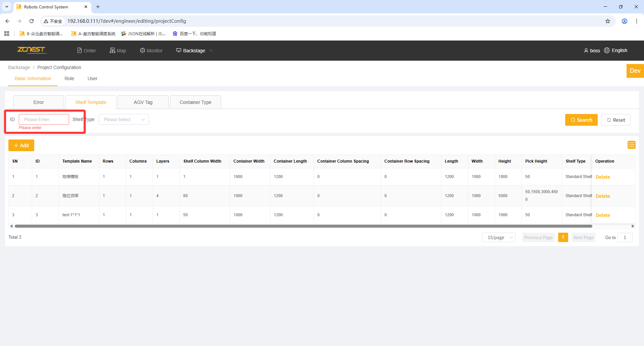This screenshot has height=346, width=644.
Task: Open the browser apps grid icon
Action: click(7, 34)
